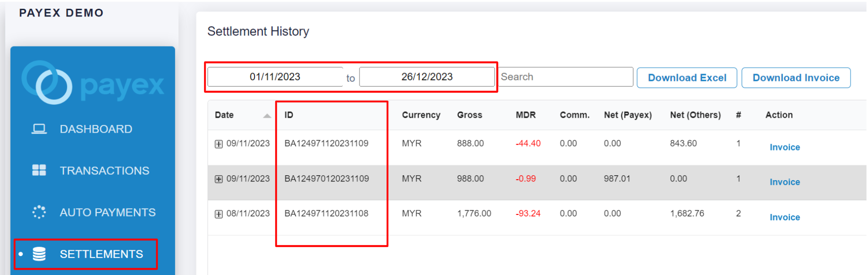Click the Download Invoice button

click(x=796, y=78)
